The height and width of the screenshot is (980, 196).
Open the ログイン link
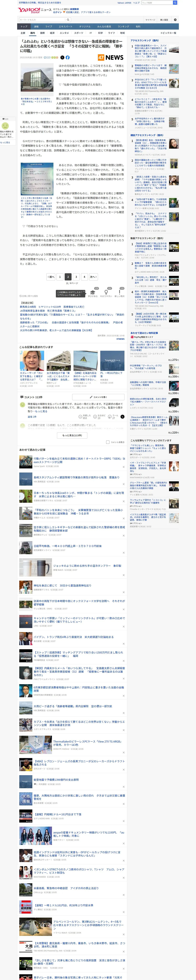(x=57, y=12)
